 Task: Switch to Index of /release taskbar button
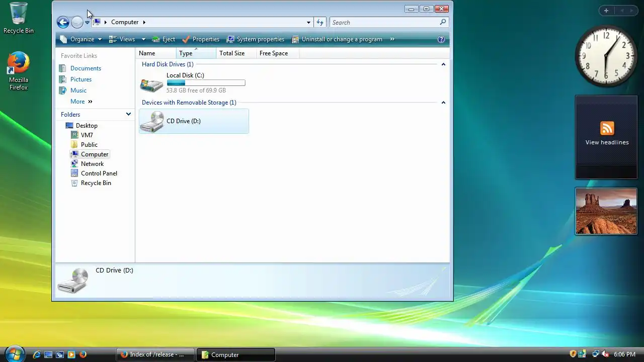point(155,354)
